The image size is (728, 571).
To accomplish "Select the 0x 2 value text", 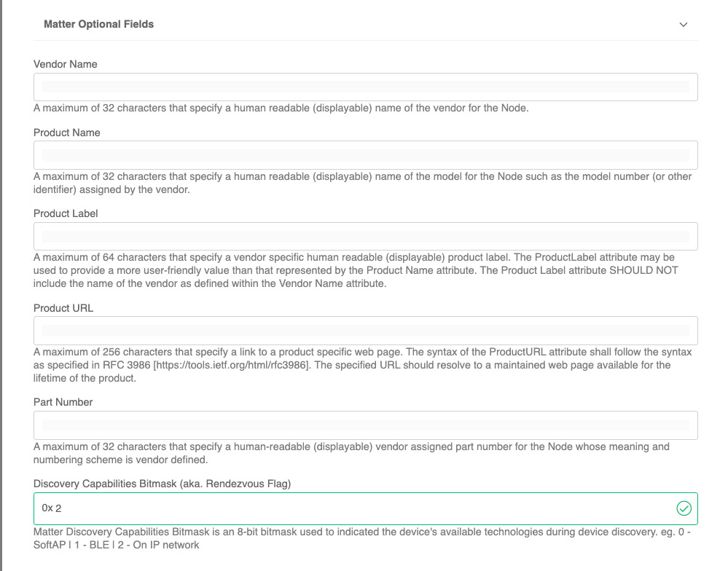I will [50, 508].
